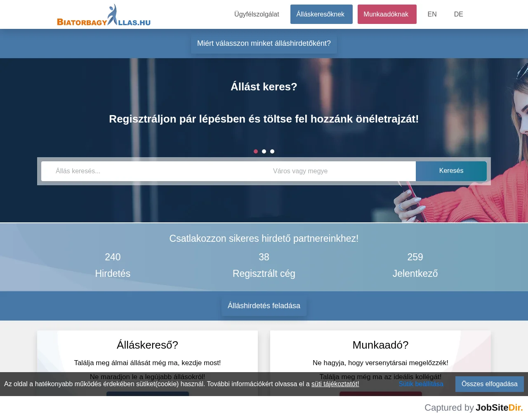Focus the 'Város vagy megye' field
Image resolution: width=528 pixels, height=420 pixels.
pyautogui.click(x=337, y=171)
